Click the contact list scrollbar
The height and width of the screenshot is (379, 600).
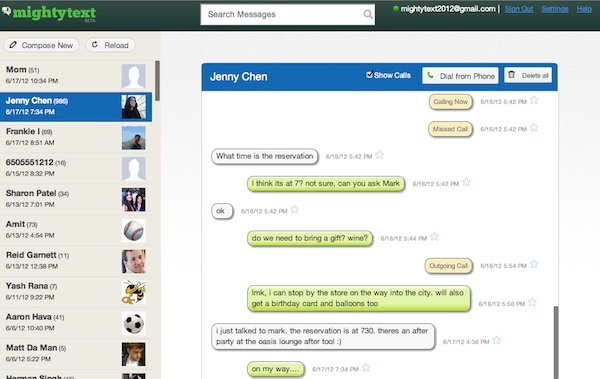tap(157, 80)
